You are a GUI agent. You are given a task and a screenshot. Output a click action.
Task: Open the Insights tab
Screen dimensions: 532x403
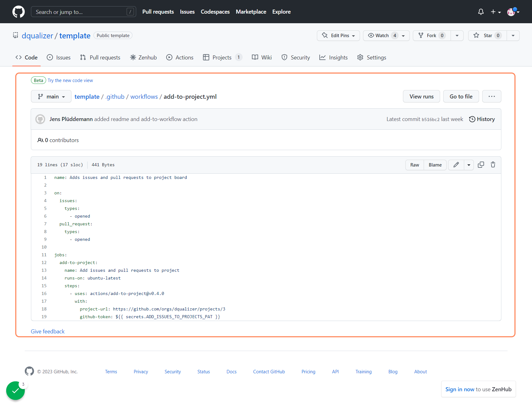(334, 58)
